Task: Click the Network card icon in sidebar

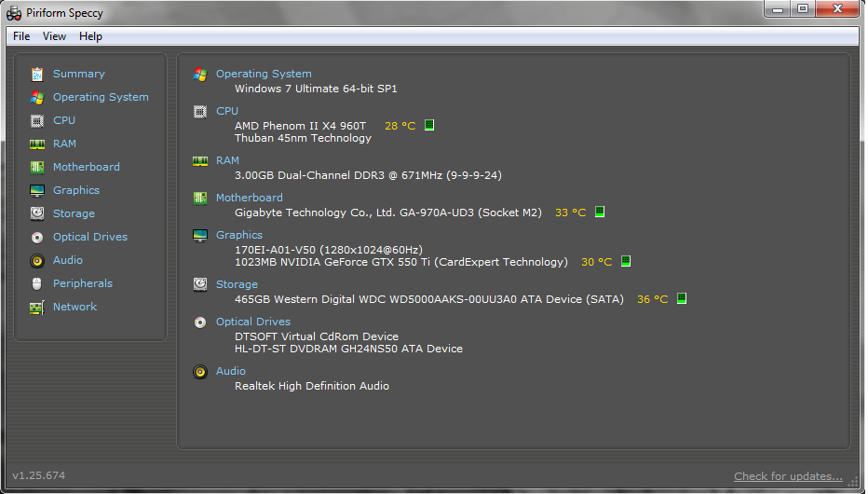Action: (x=37, y=308)
